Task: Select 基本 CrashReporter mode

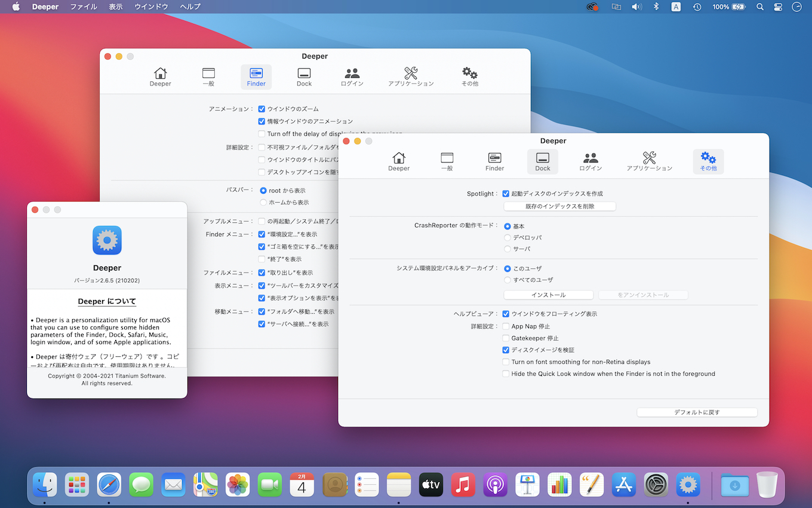Action: pyautogui.click(x=507, y=227)
